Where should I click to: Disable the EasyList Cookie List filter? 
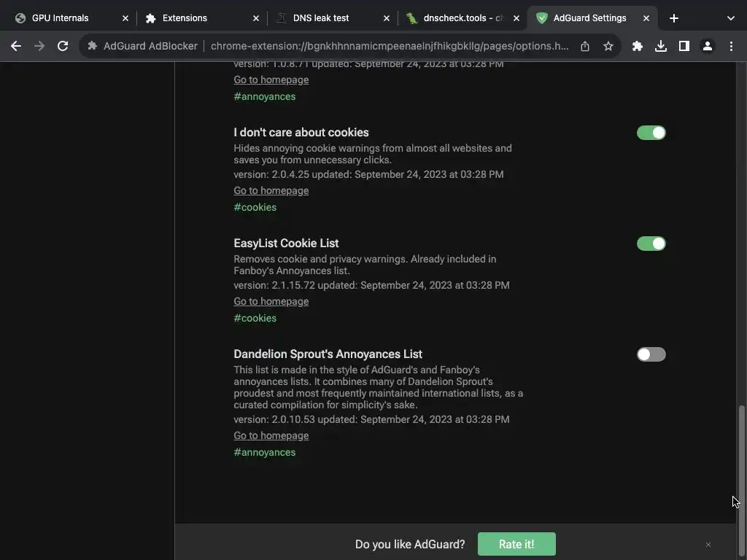tap(651, 244)
